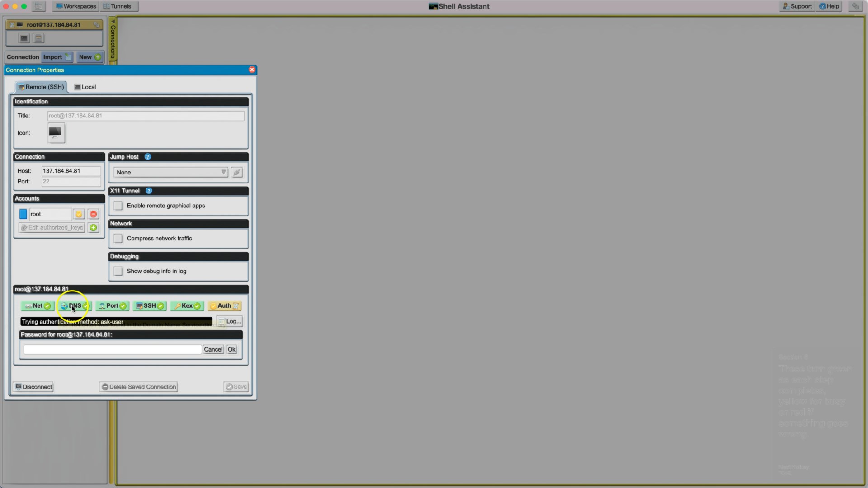This screenshot has height=488, width=868.
Task: Open the Jump Host None dropdown
Action: [170, 172]
